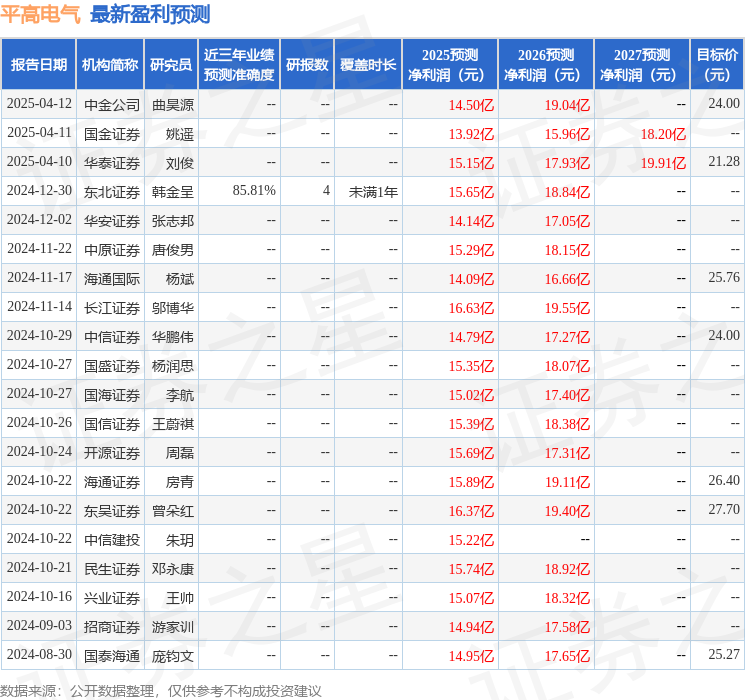Select the 机构简称 column header

pos(110,65)
